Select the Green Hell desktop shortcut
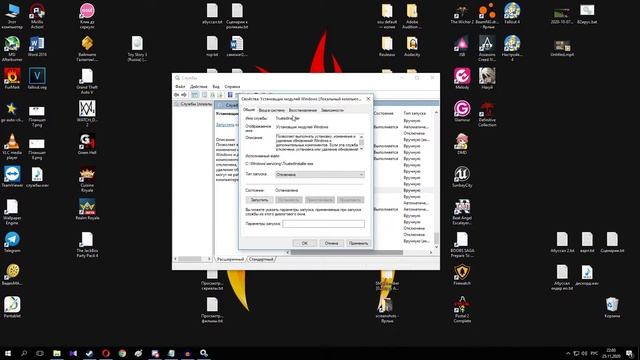Screen dimensions: 640x360 (x=87, y=144)
